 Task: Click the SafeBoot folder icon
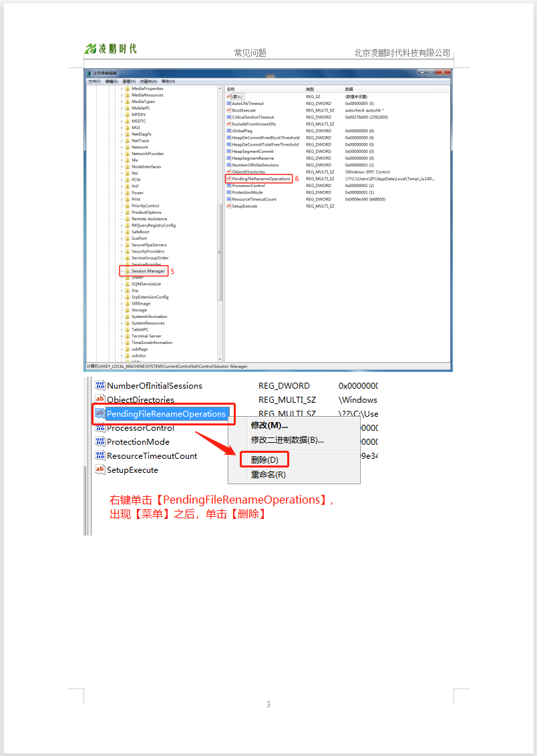click(x=128, y=232)
